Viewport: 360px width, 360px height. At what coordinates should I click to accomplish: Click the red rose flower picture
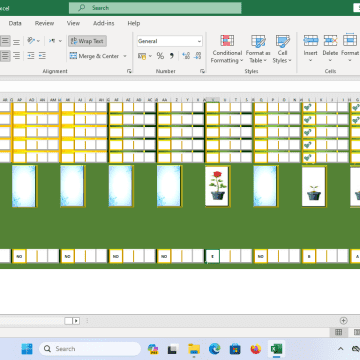[217, 186]
